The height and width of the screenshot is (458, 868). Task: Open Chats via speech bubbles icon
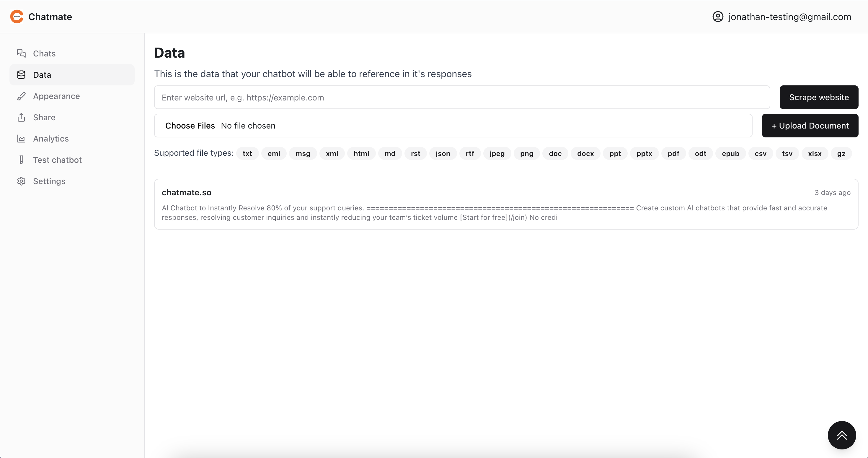21,53
